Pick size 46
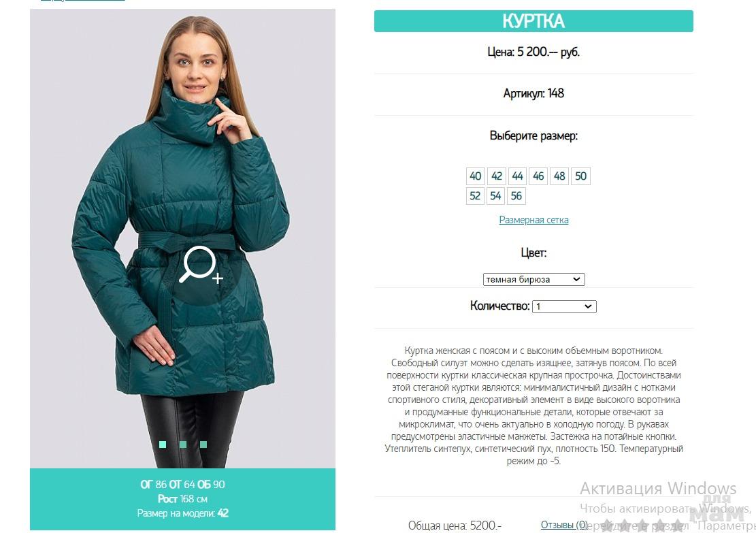The height and width of the screenshot is (533, 756). coord(538,176)
